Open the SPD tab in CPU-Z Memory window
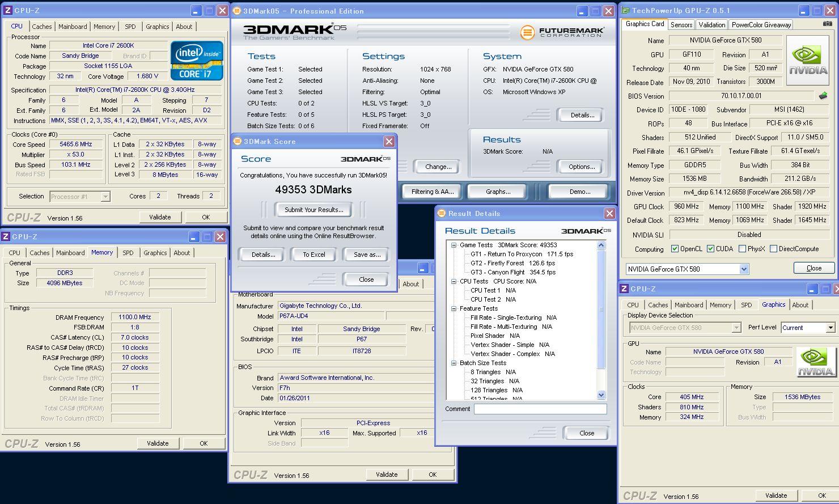839x504 pixels. coord(128,253)
